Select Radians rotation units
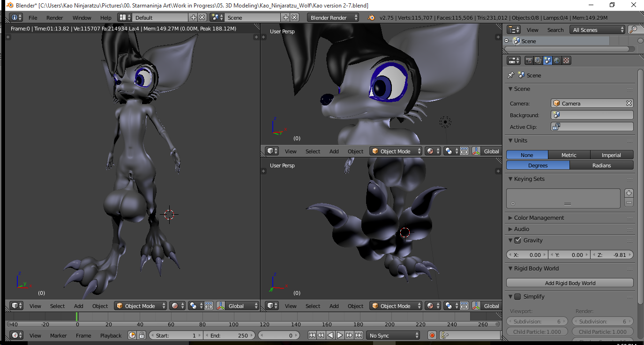644x345 pixels. (601, 165)
